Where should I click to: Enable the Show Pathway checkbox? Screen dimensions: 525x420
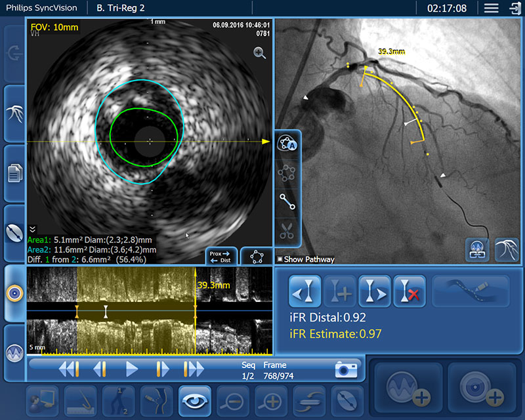pyautogui.click(x=280, y=259)
